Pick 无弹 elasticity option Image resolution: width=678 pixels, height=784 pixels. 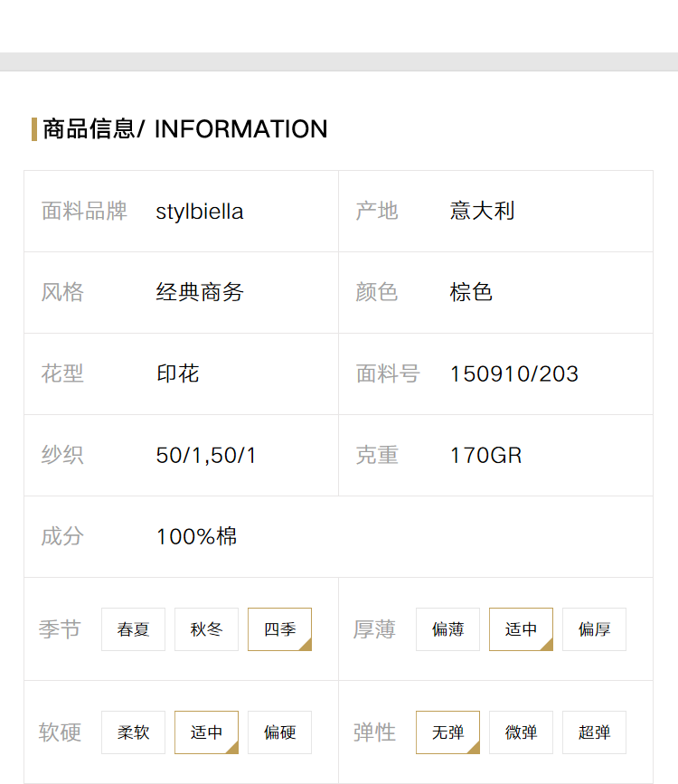tap(448, 732)
